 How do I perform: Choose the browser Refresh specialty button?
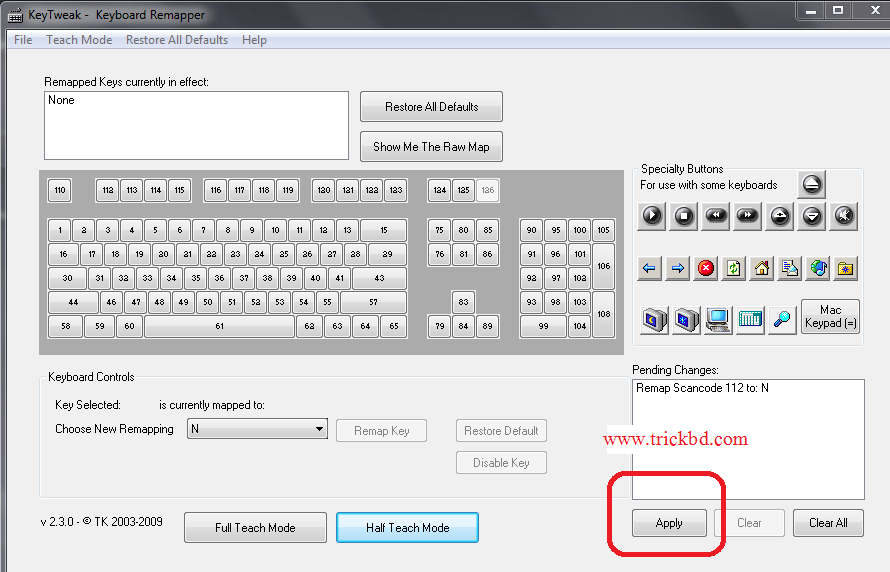point(734,268)
